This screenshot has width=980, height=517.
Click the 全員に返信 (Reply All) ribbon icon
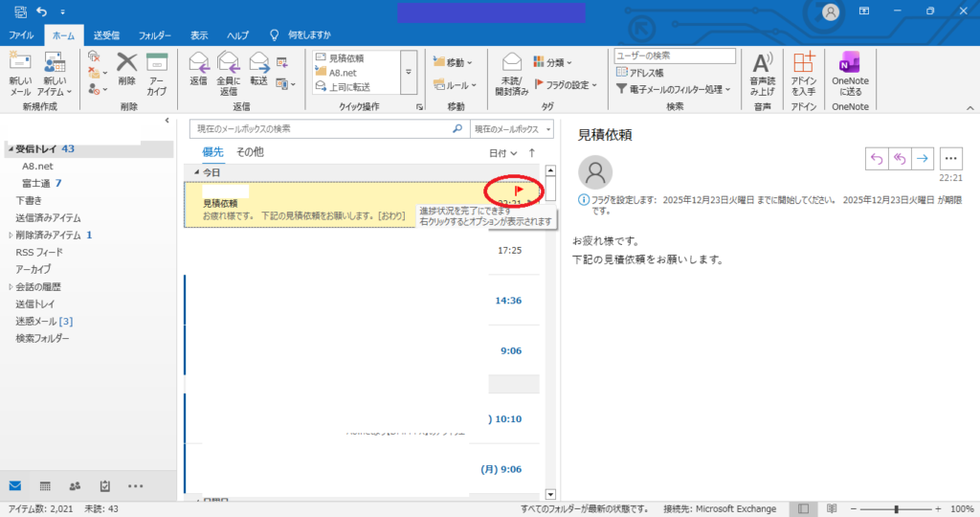click(x=229, y=72)
